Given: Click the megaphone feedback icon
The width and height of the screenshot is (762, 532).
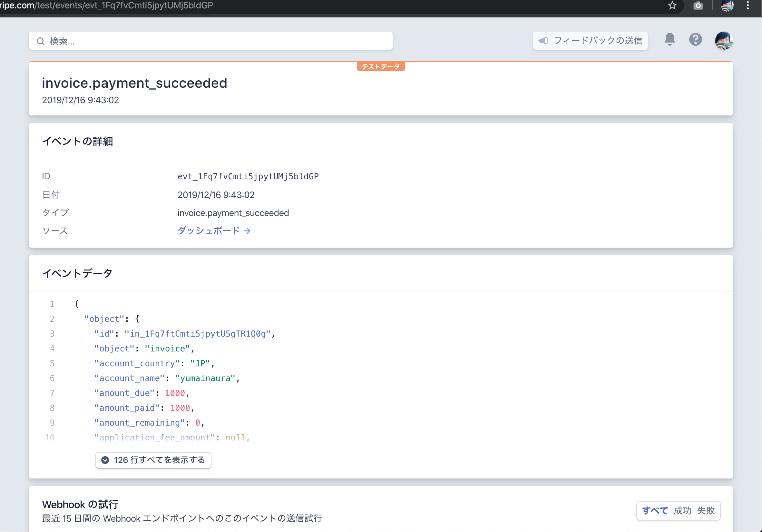Looking at the screenshot, I should point(543,41).
